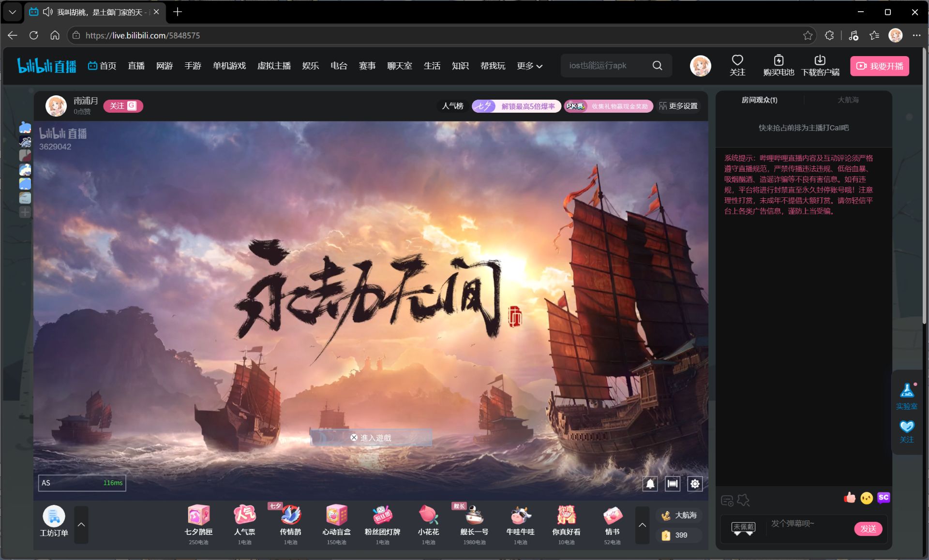
Task: Open the 七夕 解锁最高5倍爆率 banner
Action: pyautogui.click(x=516, y=106)
